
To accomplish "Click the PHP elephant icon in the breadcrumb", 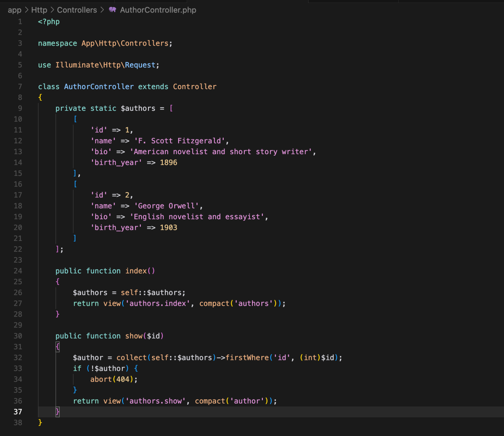I will click(x=112, y=10).
